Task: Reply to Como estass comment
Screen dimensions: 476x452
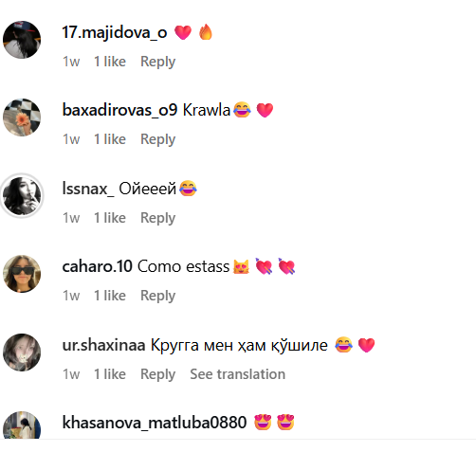Action: pyautogui.click(x=157, y=296)
